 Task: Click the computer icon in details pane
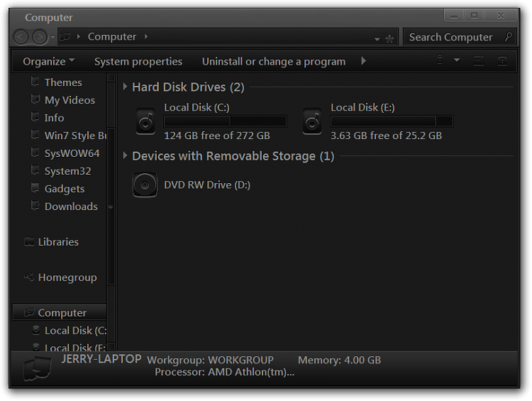click(38, 368)
